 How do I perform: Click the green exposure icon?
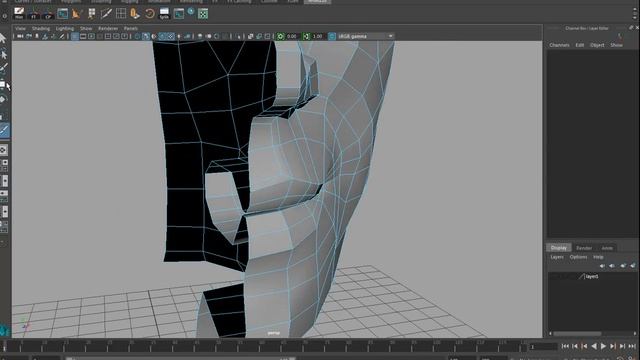coord(280,36)
